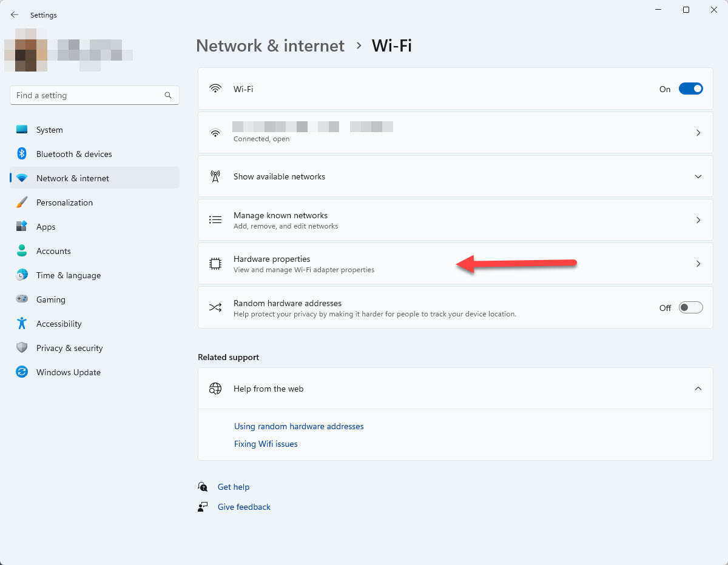Image resolution: width=728 pixels, height=565 pixels.
Task: Collapse the Help from the web section
Action: coord(698,389)
